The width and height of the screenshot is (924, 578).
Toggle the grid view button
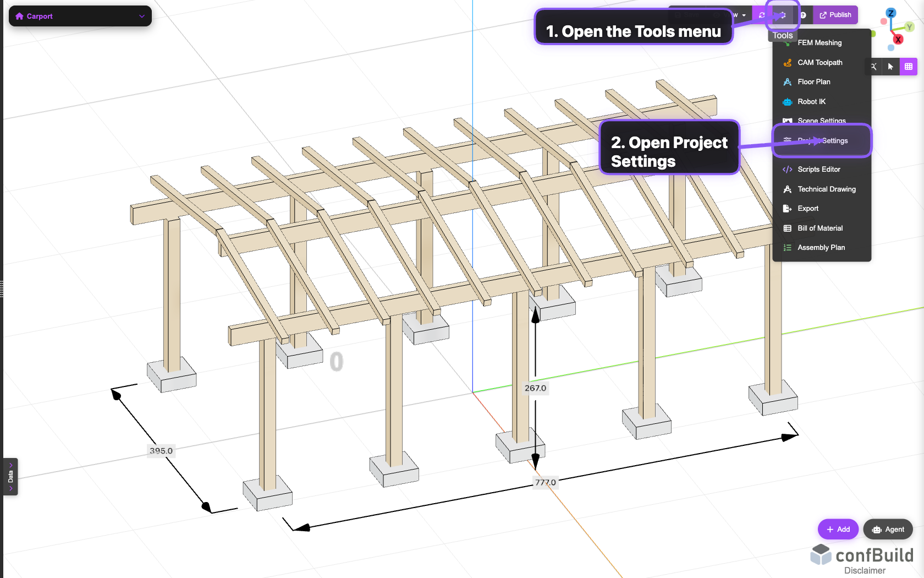click(909, 67)
